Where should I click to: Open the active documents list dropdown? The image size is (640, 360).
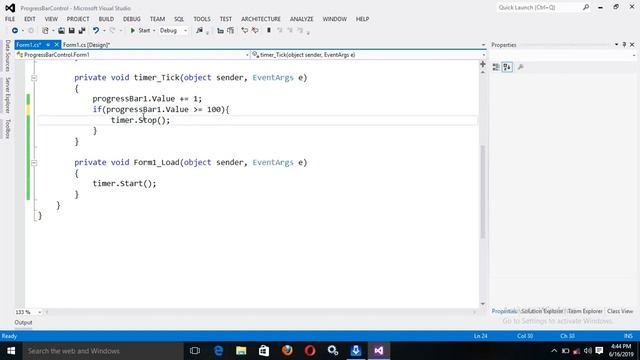(483, 45)
